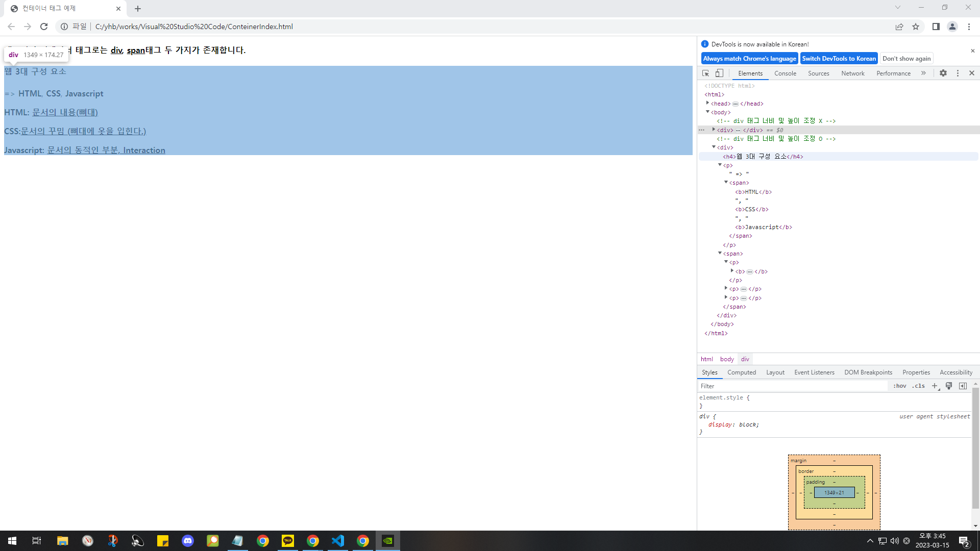980x551 pixels.
Task: Click the styles Filter input field
Action: (791, 386)
